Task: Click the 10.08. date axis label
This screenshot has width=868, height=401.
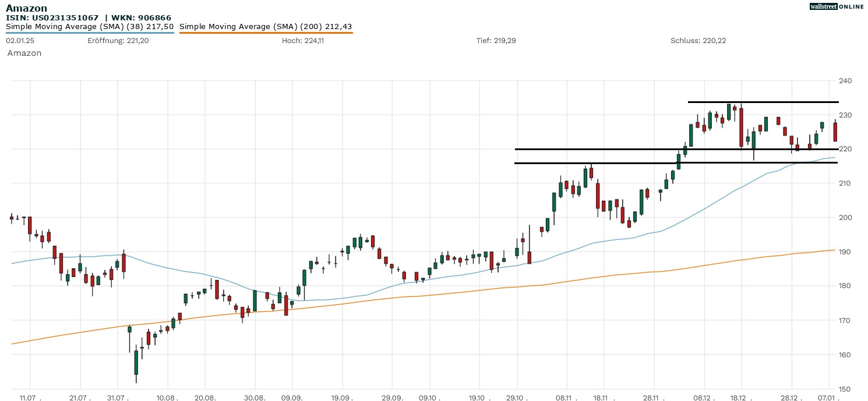Action: (x=168, y=398)
